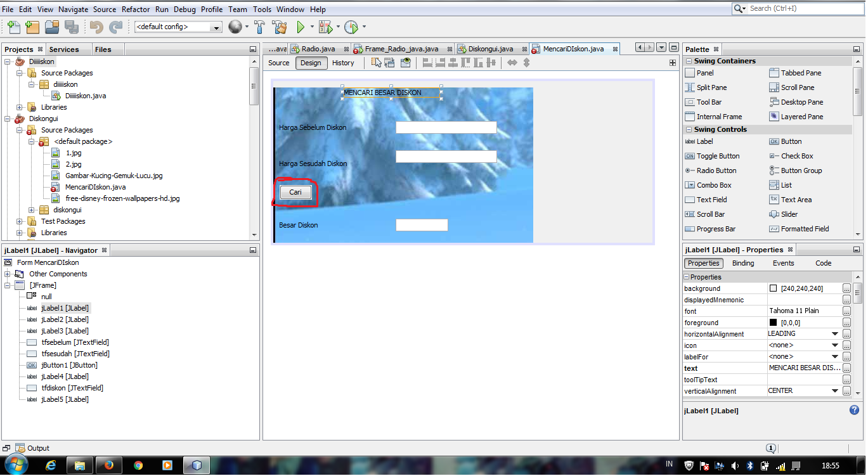Switch to Source view
The image size is (868, 476).
(x=278, y=63)
